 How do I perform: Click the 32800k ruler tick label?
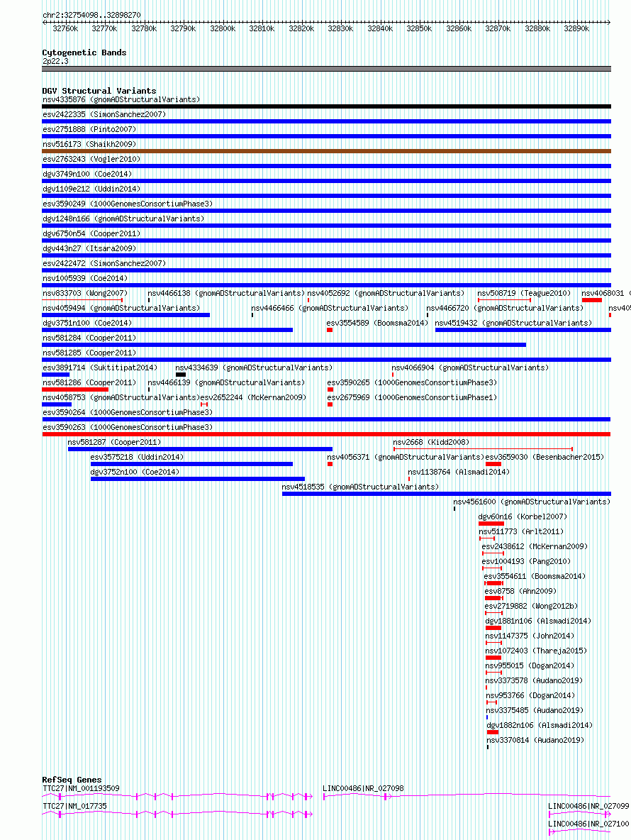[223, 28]
